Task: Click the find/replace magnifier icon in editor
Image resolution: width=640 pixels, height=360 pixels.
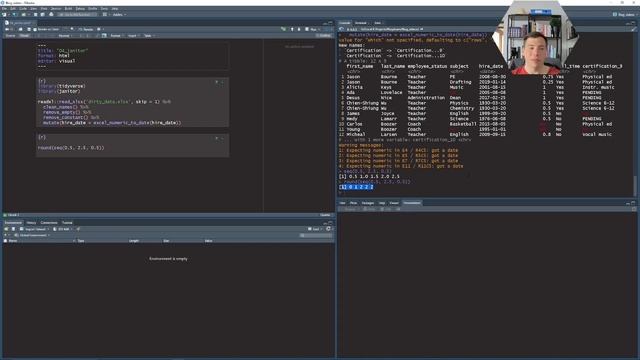Action: (x=72, y=29)
